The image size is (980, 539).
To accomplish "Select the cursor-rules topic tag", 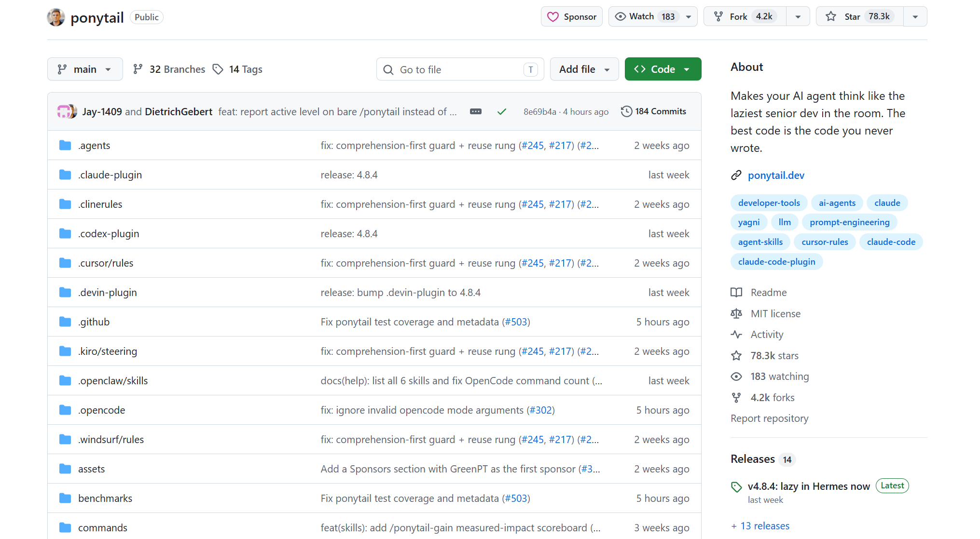I will tap(825, 242).
